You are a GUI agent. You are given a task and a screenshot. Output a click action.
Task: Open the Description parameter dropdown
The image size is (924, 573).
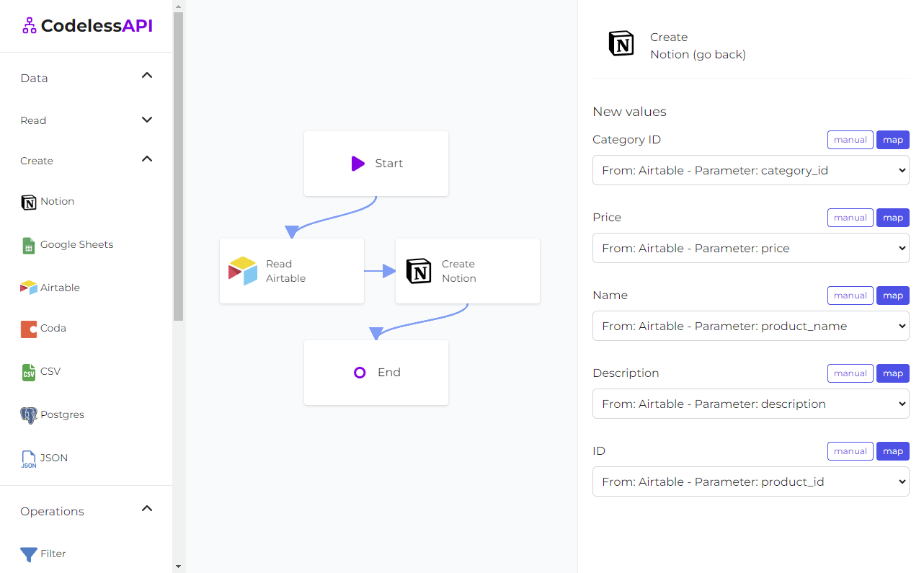tap(751, 404)
